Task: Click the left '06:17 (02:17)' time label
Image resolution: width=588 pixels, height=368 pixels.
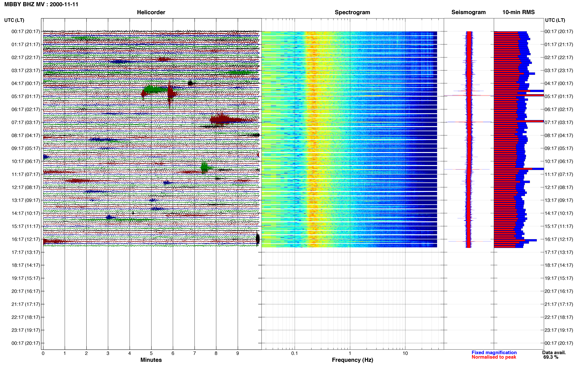Action: pyautogui.click(x=26, y=109)
